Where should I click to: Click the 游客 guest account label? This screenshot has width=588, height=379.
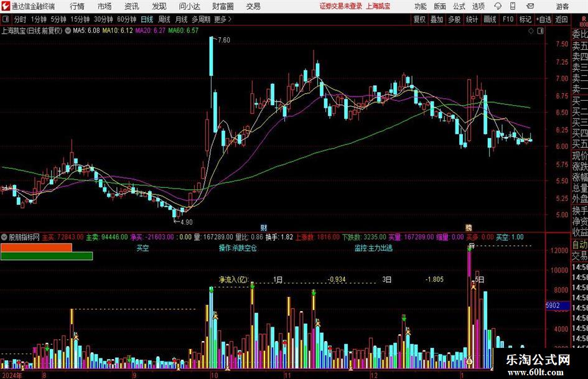tap(562, 6)
